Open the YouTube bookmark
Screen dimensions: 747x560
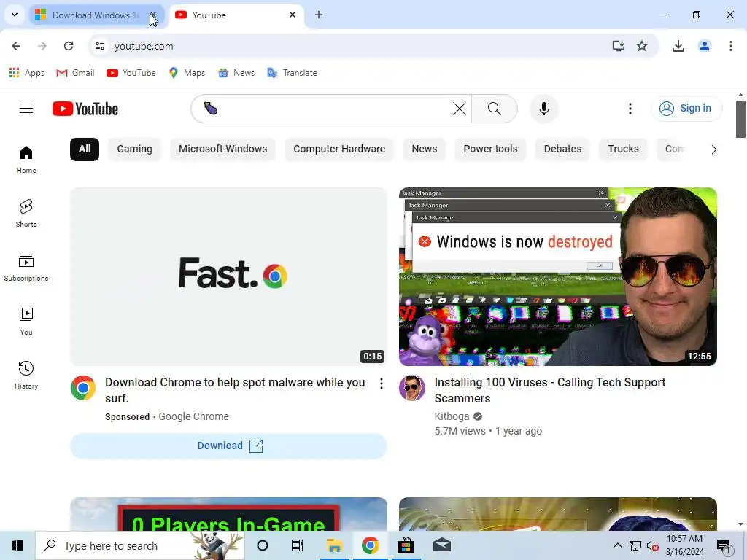tap(131, 73)
